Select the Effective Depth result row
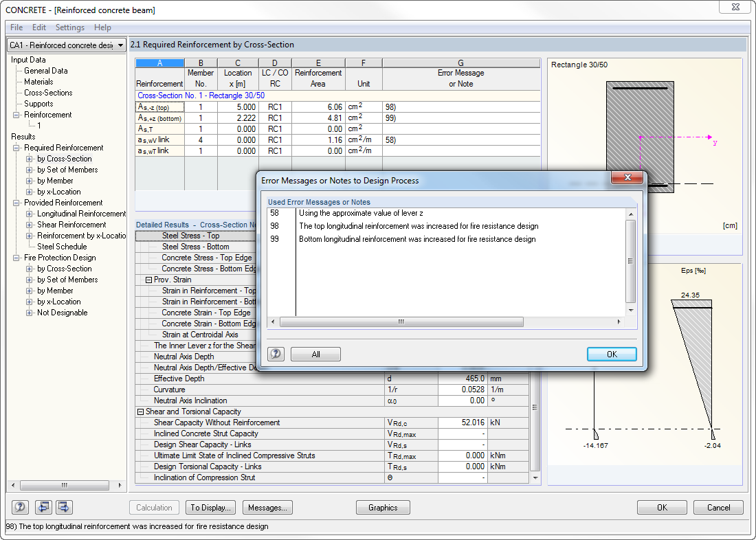The width and height of the screenshot is (756, 540). 332,379
